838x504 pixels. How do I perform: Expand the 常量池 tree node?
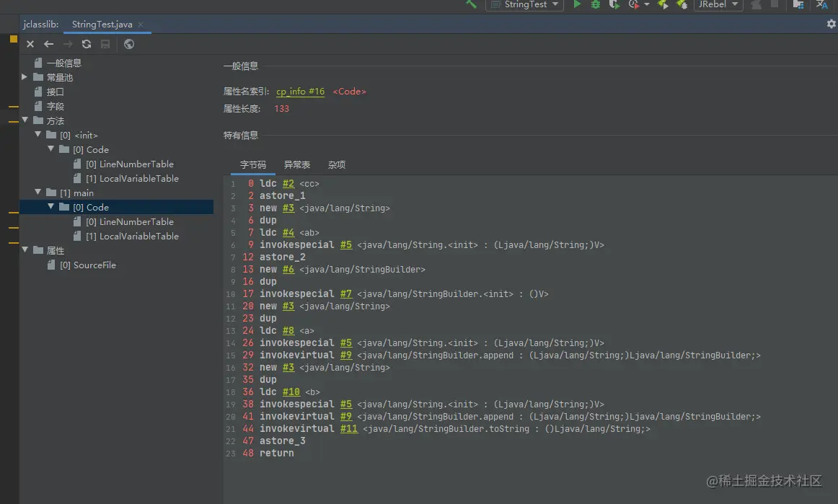[25, 77]
